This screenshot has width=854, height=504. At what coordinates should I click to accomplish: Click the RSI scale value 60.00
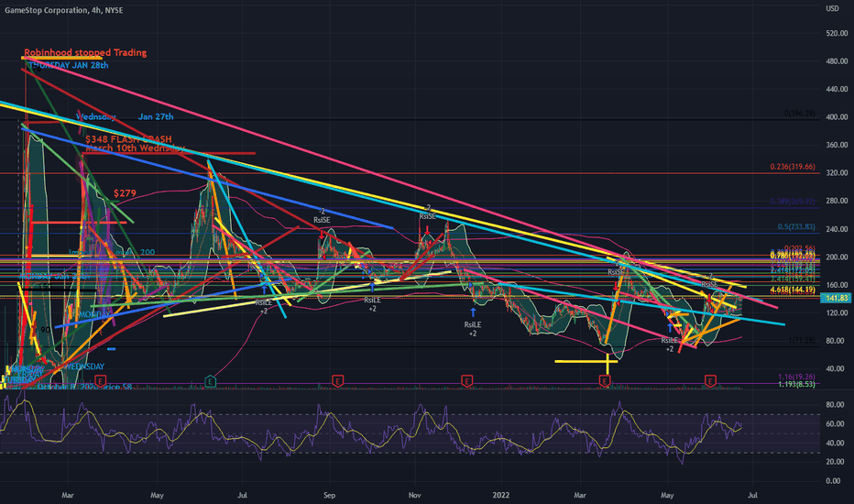tap(835, 424)
